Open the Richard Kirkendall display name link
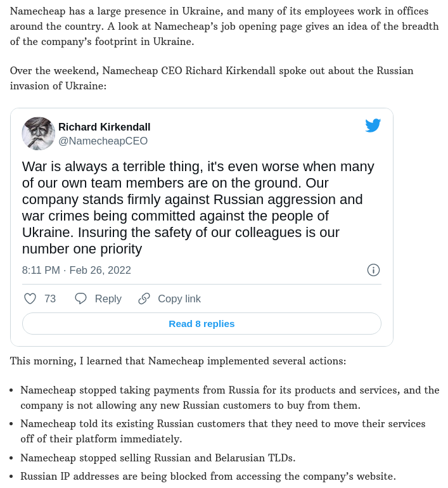Screen dimensions: 448x488 click(105, 127)
